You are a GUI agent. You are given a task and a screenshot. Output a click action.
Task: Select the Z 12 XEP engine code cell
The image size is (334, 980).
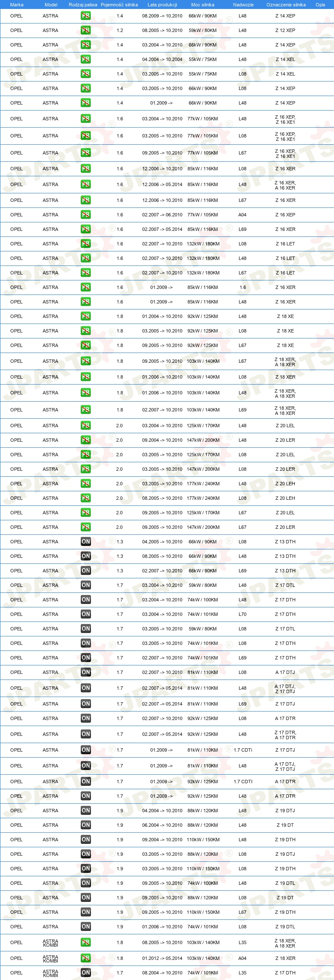coord(285,30)
